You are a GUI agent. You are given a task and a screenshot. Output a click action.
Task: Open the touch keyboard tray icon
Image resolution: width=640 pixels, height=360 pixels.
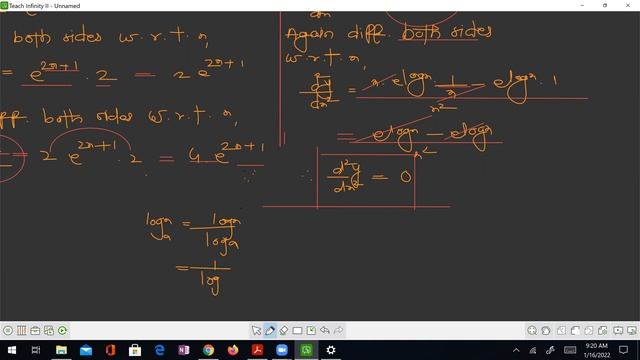[570, 350]
